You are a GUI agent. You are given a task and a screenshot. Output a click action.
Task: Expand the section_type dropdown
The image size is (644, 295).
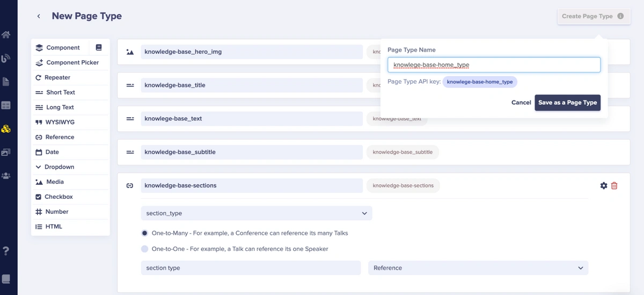256,213
